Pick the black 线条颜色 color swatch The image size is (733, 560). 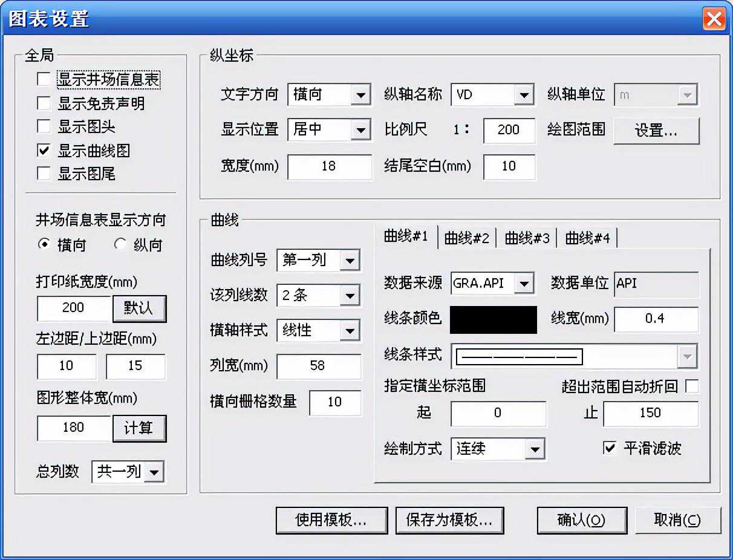tap(493, 320)
